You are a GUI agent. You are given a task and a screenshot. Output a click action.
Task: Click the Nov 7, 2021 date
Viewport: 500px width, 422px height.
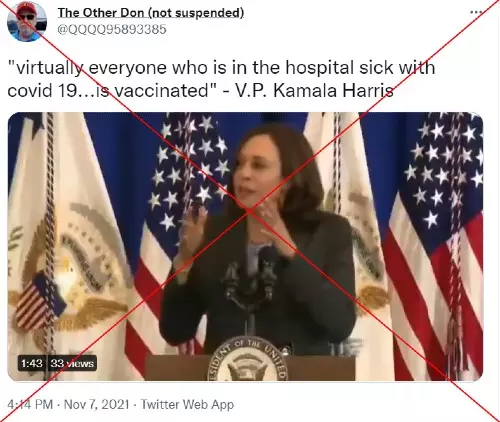(x=96, y=404)
